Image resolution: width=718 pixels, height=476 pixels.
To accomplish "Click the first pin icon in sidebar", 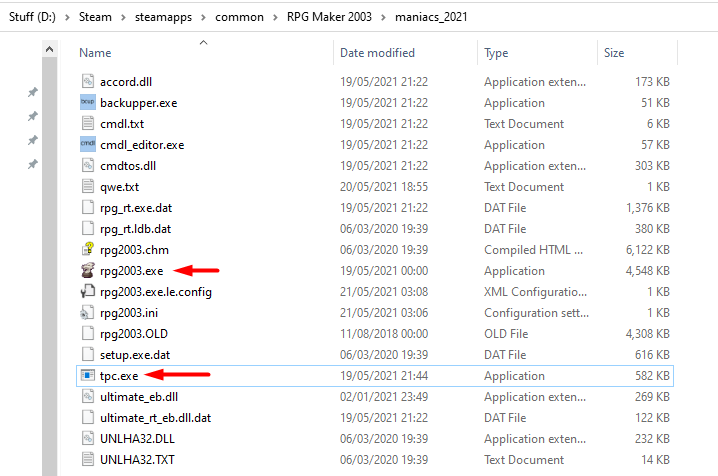I will tap(33, 92).
